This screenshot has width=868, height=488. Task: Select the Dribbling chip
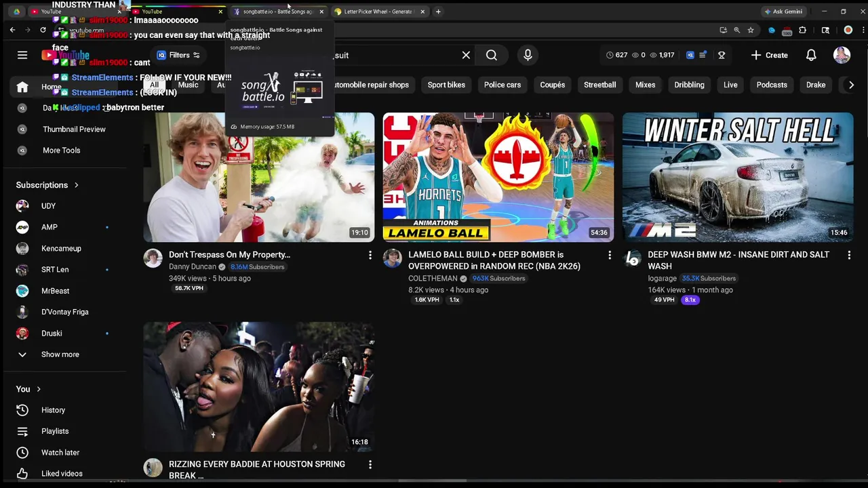tap(689, 85)
